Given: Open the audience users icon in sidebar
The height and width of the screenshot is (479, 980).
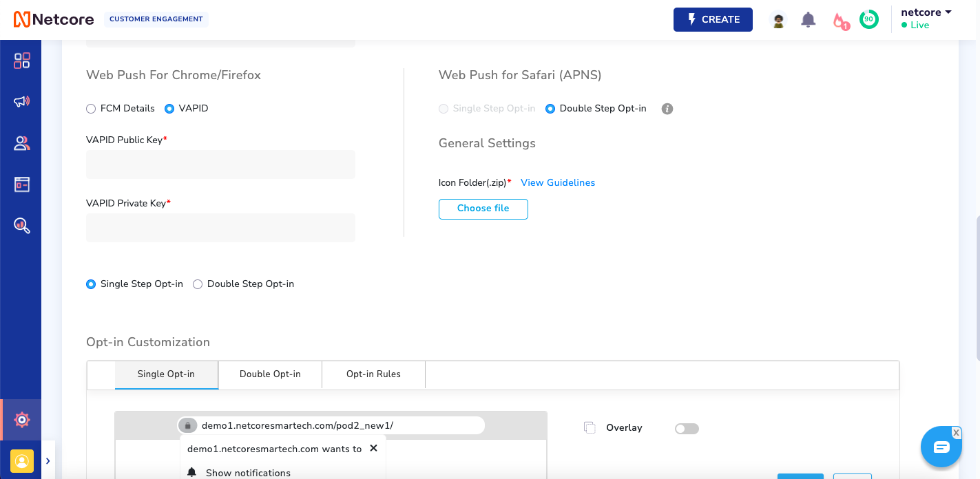Looking at the screenshot, I should click(x=22, y=143).
